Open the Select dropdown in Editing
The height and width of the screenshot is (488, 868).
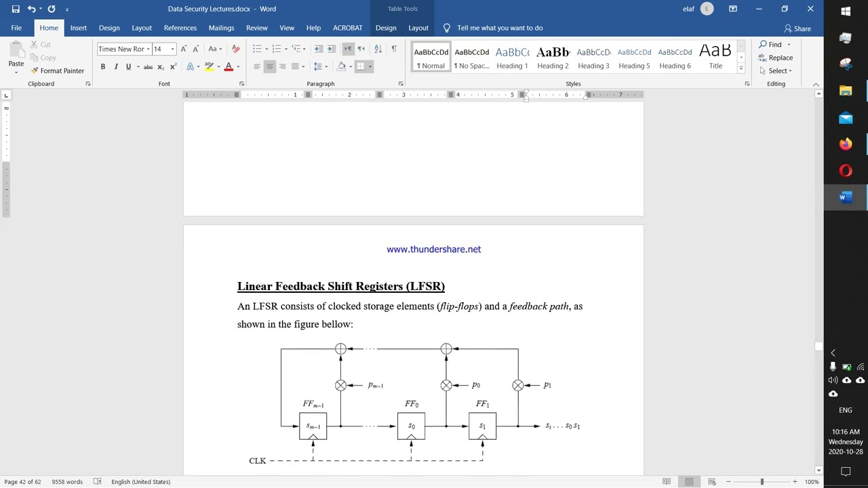[777, 70]
